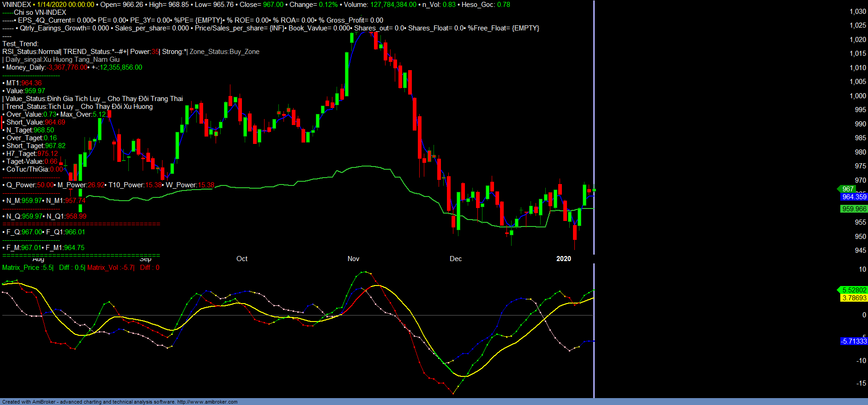This screenshot has height=405, width=868.
Task: Select the green 967 last price tag
Action: [848, 189]
